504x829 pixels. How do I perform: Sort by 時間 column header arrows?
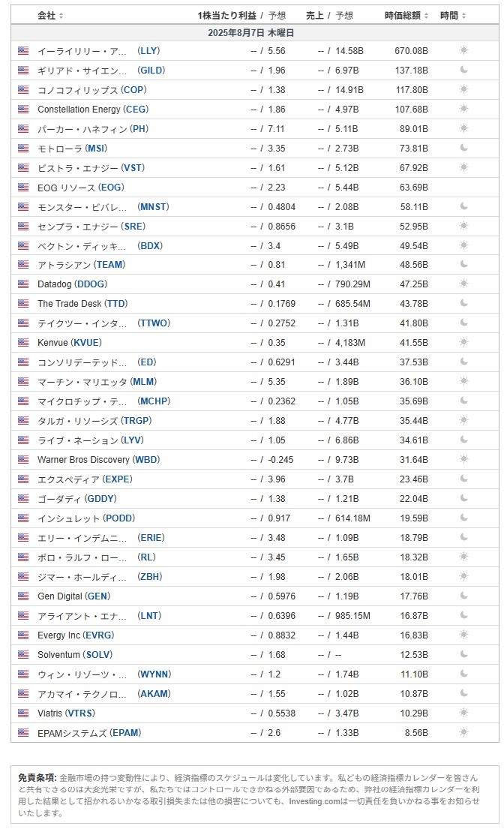click(464, 16)
